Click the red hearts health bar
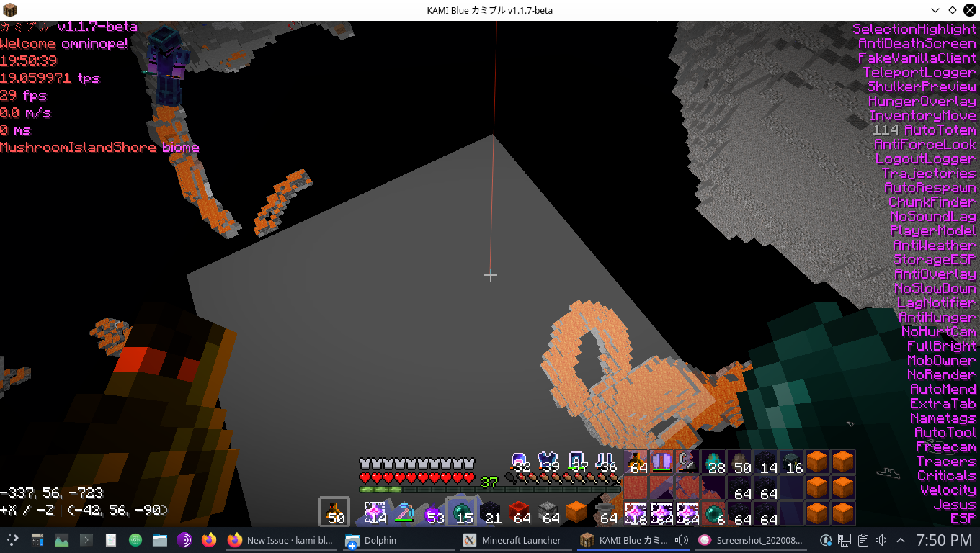 (417, 477)
